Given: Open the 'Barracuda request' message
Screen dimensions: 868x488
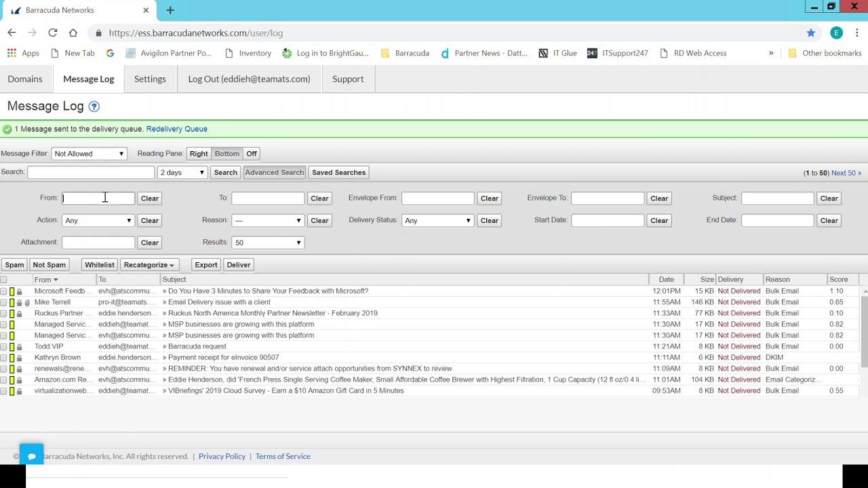Looking at the screenshot, I should coord(197,346).
